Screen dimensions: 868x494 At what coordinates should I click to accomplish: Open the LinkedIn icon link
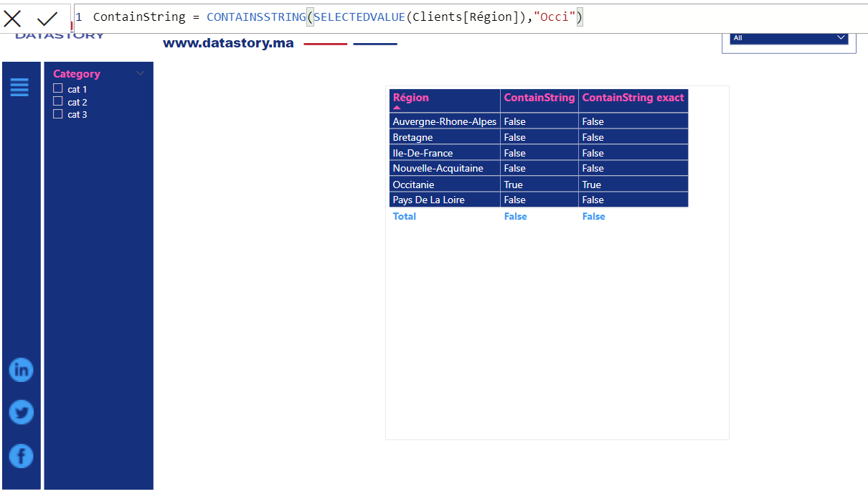[21, 370]
